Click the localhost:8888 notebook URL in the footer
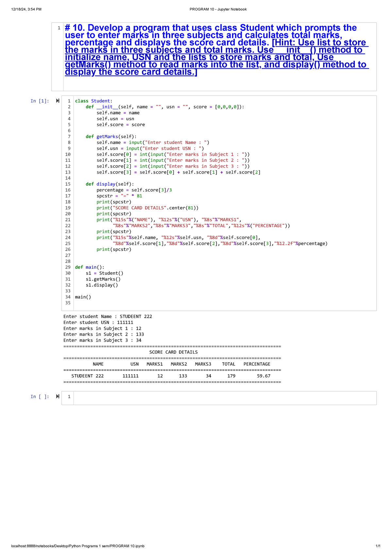The height and width of the screenshot is (555, 392). [78, 546]
